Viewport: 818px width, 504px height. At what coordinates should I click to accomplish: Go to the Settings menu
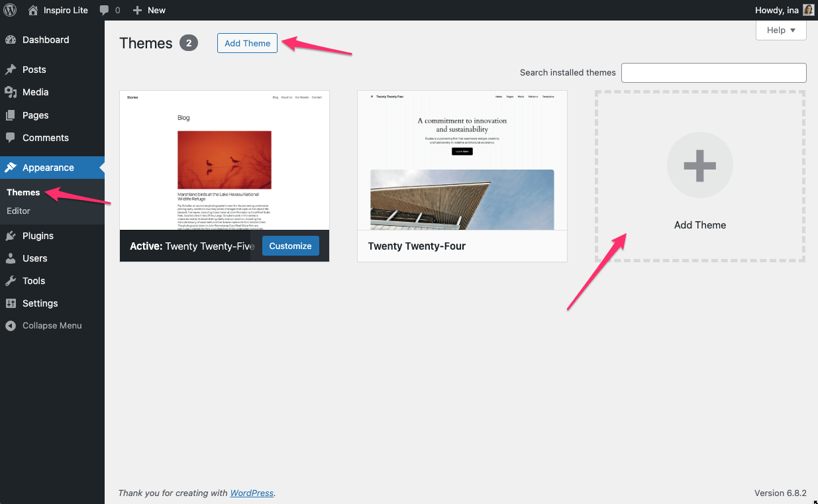click(x=40, y=303)
